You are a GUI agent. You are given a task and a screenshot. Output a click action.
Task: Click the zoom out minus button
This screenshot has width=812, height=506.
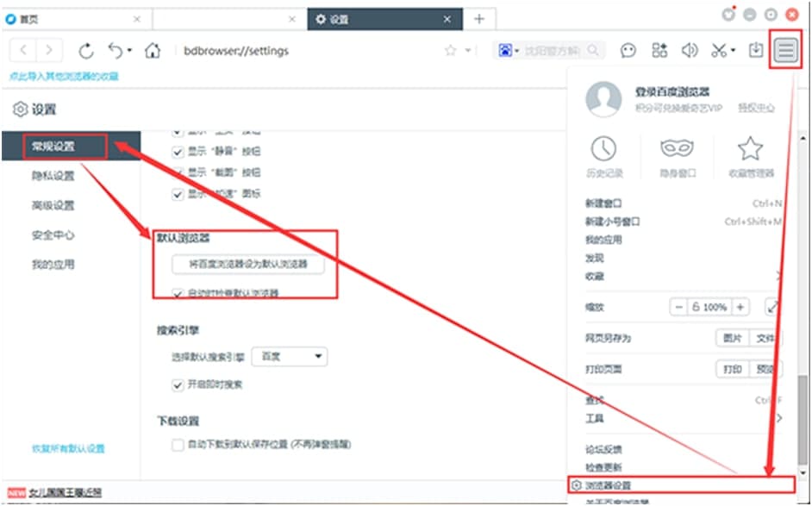click(x=678, y=307)
